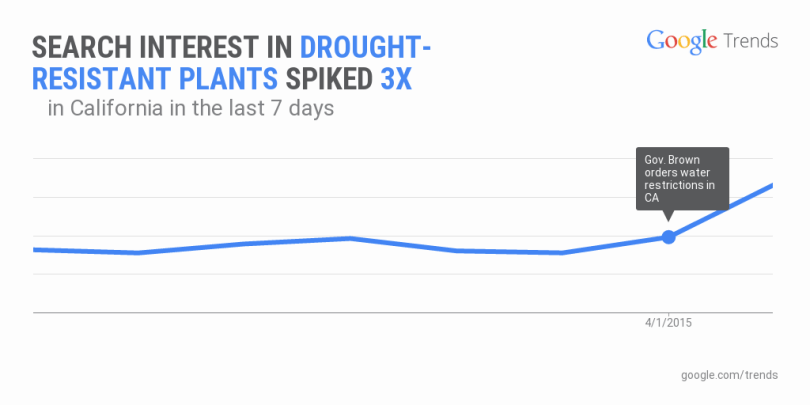Click the chart's bottom x-axis baseline

(400, 312)
